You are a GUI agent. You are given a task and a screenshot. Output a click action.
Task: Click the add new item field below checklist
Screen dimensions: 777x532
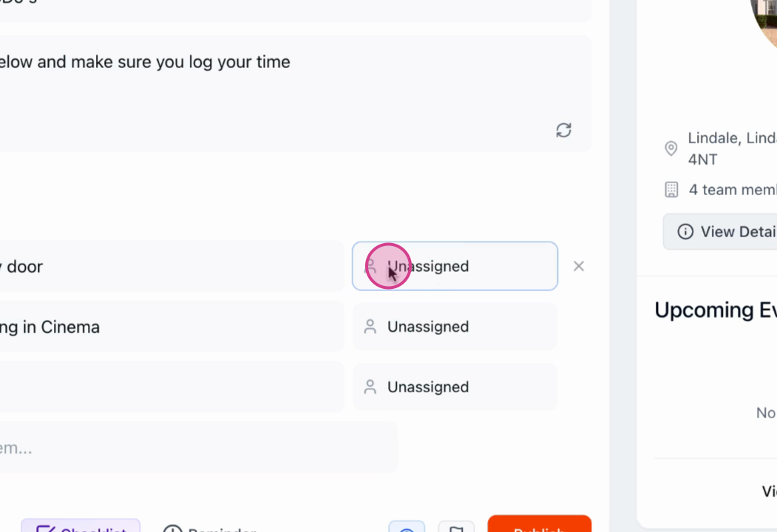pyautogui.click(x=199, y=447)
